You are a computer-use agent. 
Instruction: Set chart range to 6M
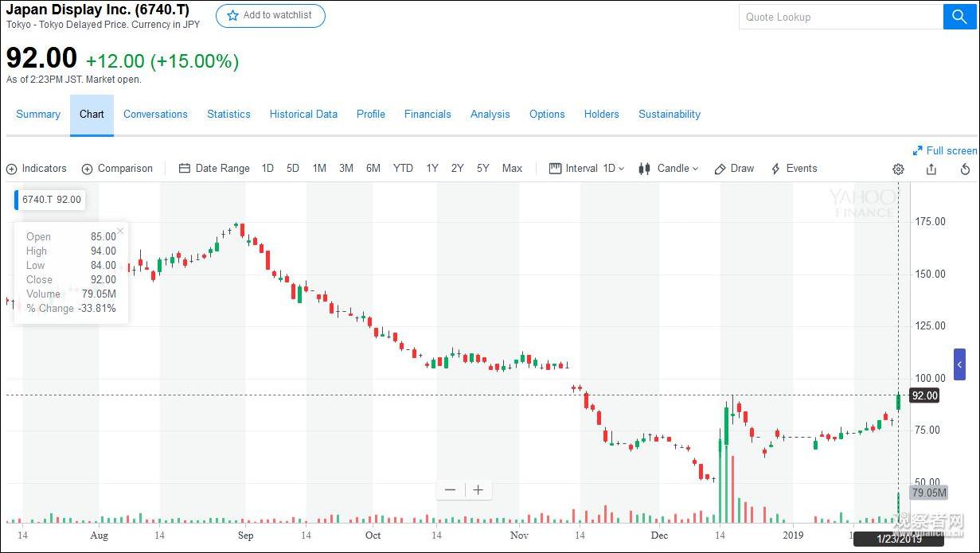pyautogui.click(x=373, y=169)
